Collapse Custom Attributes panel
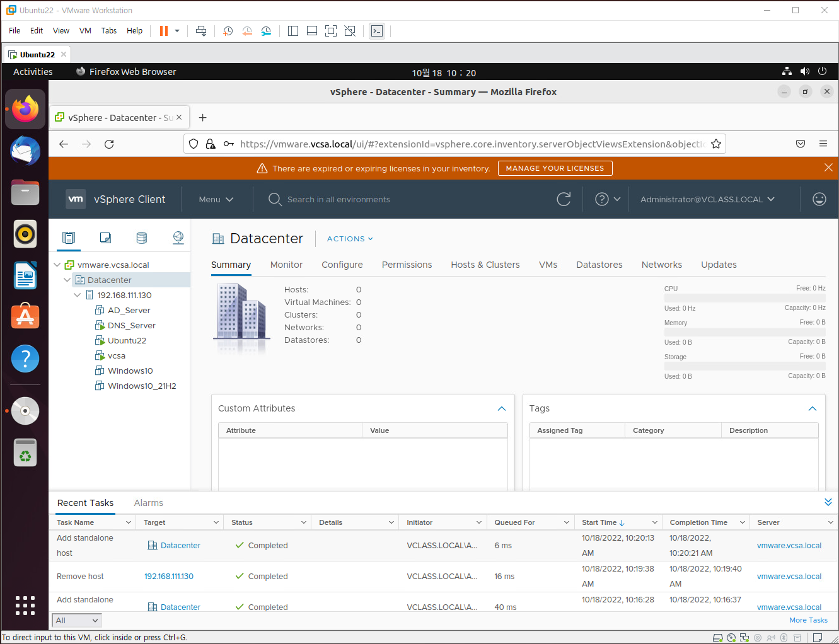 [x=502, y=408]
